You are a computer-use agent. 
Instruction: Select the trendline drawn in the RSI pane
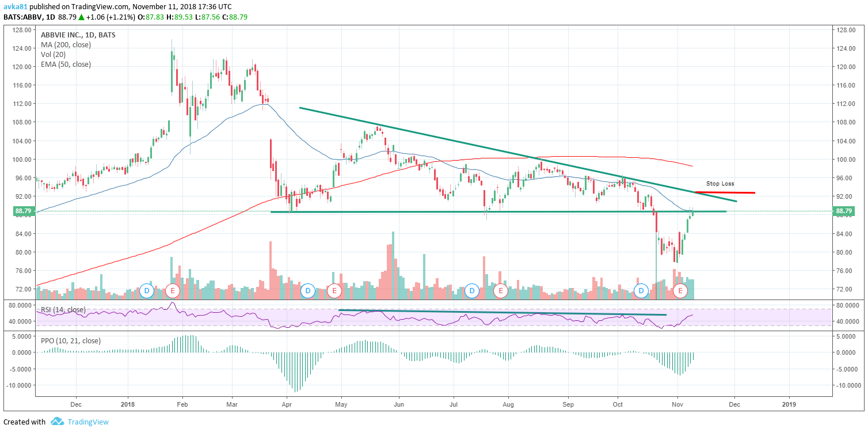tap(502, 313)
